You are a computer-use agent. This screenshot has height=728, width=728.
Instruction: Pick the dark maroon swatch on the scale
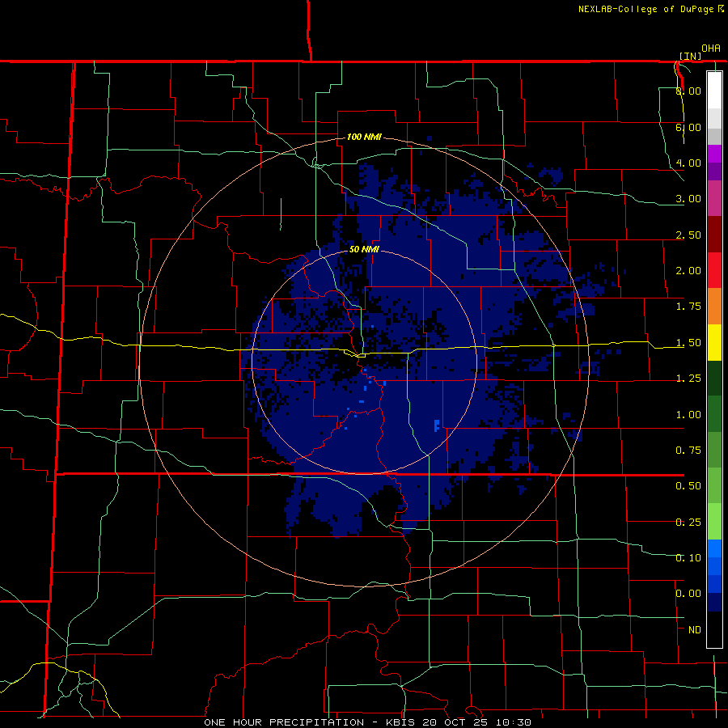click(x=714, y=235)
